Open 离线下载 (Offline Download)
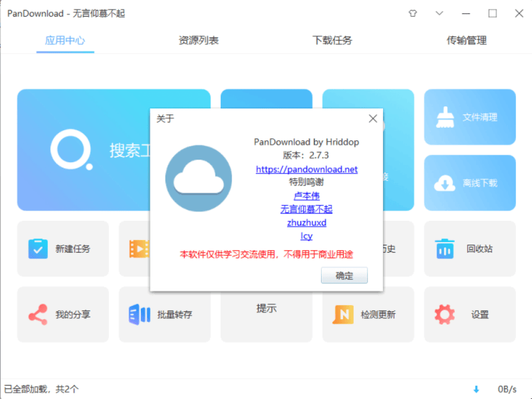Image resolution: width=532 pixels, height=399 pixels. (x=469, y=182)
